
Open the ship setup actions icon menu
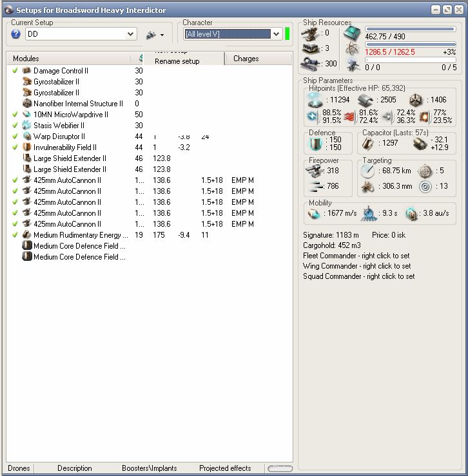pos(155,35)
